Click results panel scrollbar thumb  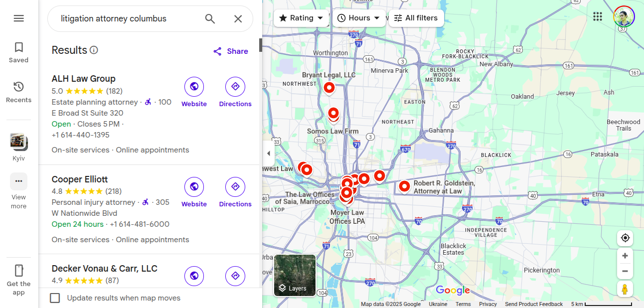pos(260,45)
